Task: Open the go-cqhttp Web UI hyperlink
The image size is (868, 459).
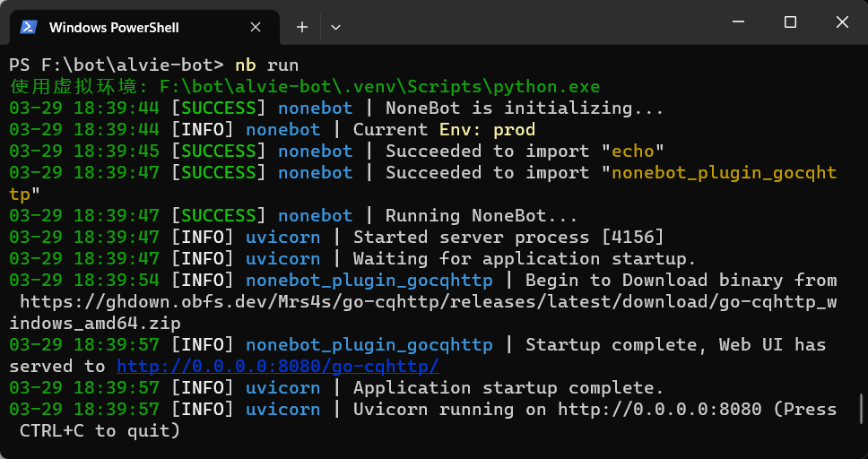Action: (x=278, y=366)
